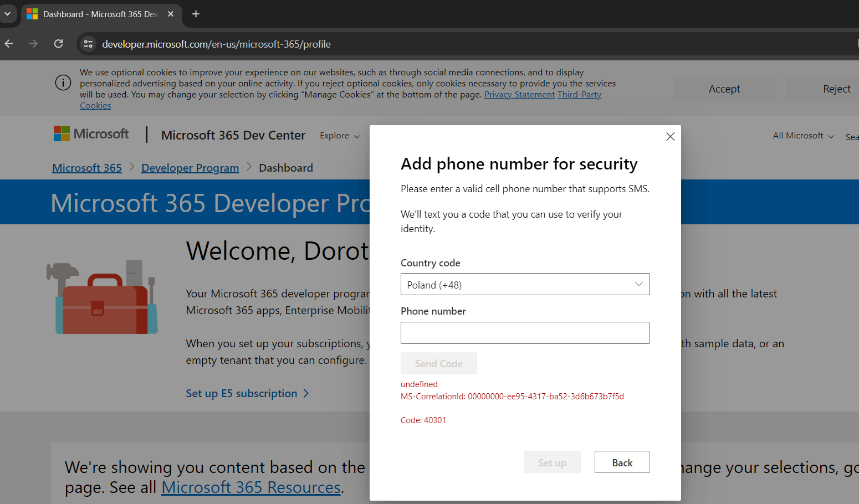Reload the page
This screenshot has height=504, width=859.
pos(58,44)
